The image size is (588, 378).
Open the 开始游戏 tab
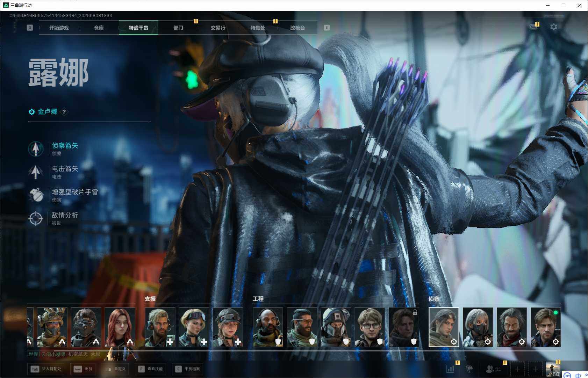59,28
